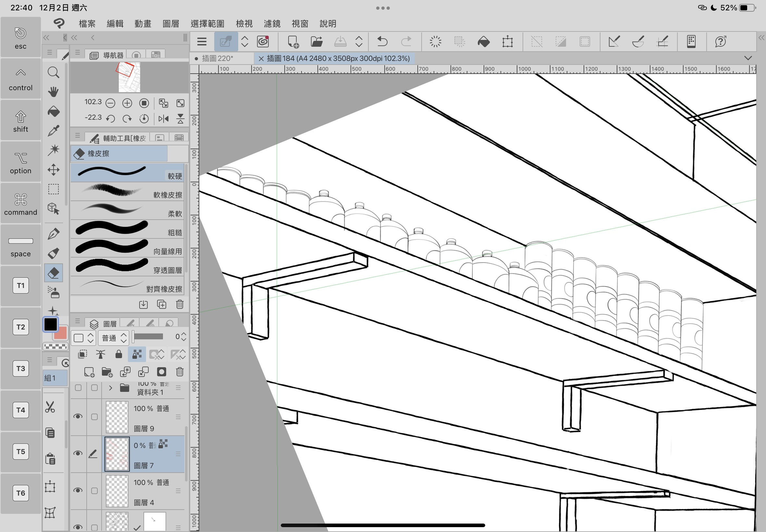766x532 pixels.
Task: Open the sub tool palette menu icon
Action: point(77,135)
